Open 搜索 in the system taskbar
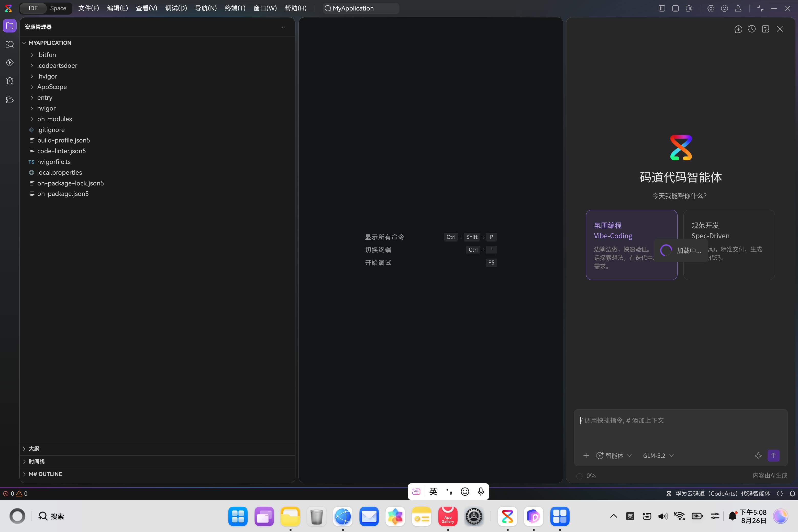The height and width of the screenshot is (532, 798). tap(51, 516)
